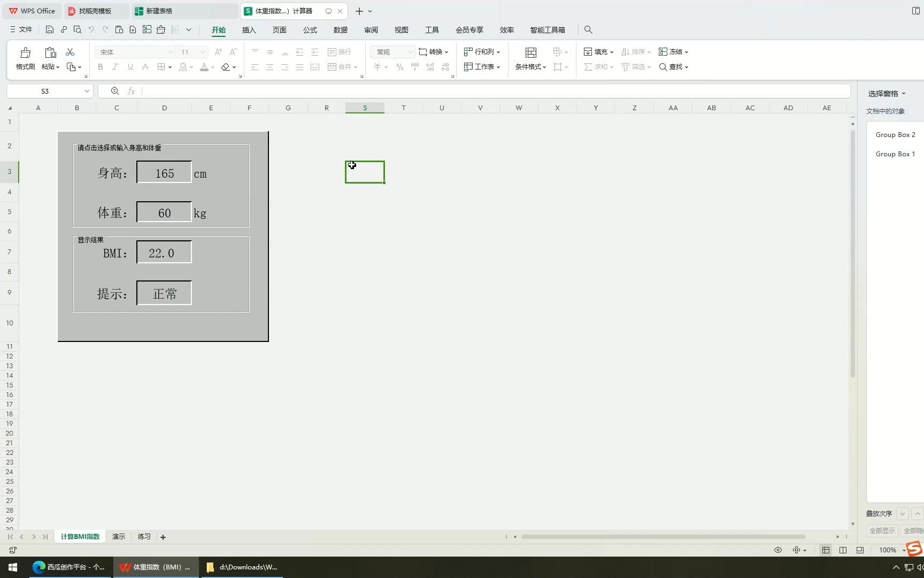The width and height of the screenshot is (924, 578).
Task: Click the Decrease Font Size A- icon
Action: pos(233,52)
